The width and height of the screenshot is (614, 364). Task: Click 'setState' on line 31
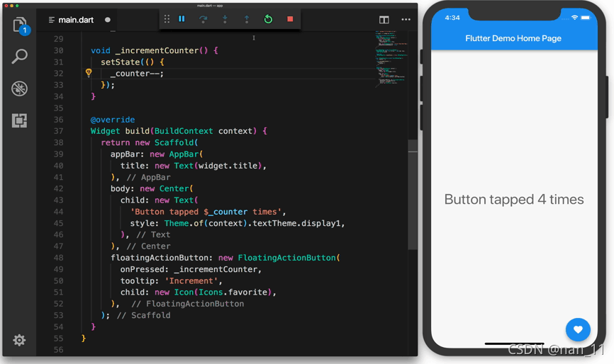(121, 62)
